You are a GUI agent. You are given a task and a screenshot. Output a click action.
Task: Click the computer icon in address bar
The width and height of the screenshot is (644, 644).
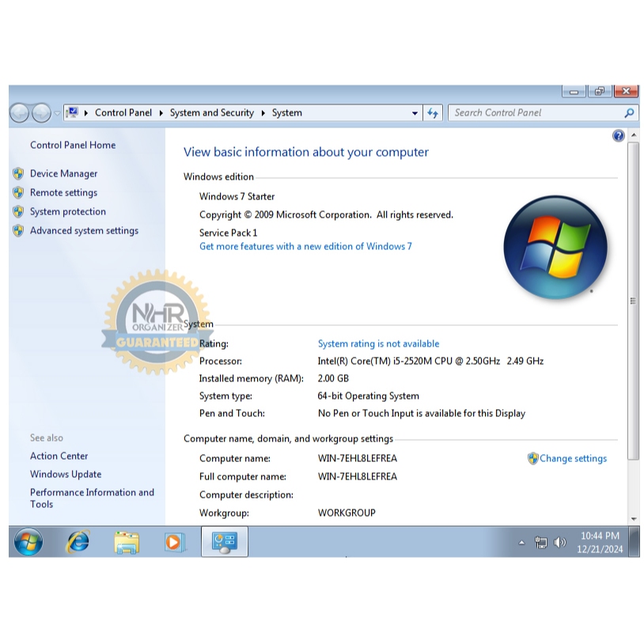coord(72,112)
